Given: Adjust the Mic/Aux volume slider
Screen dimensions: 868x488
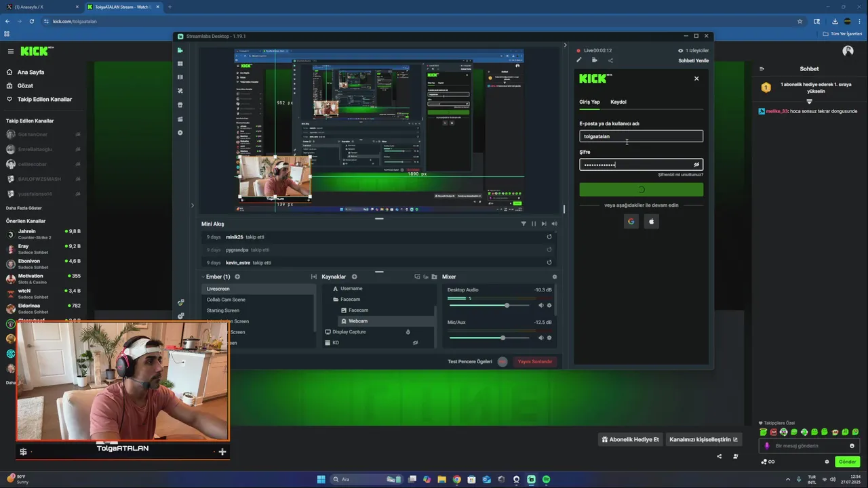Looking at the screenshot, I should pos(489,338).
